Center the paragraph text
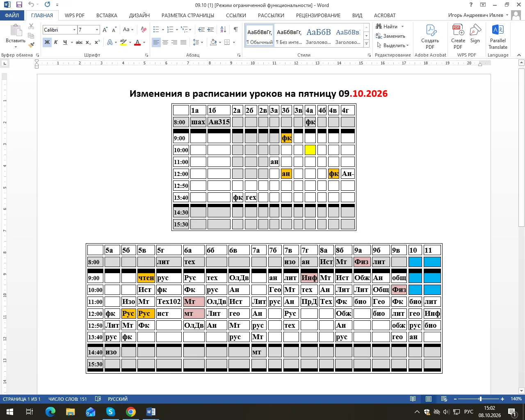525x420 pixels. click(x=165, y=42)
